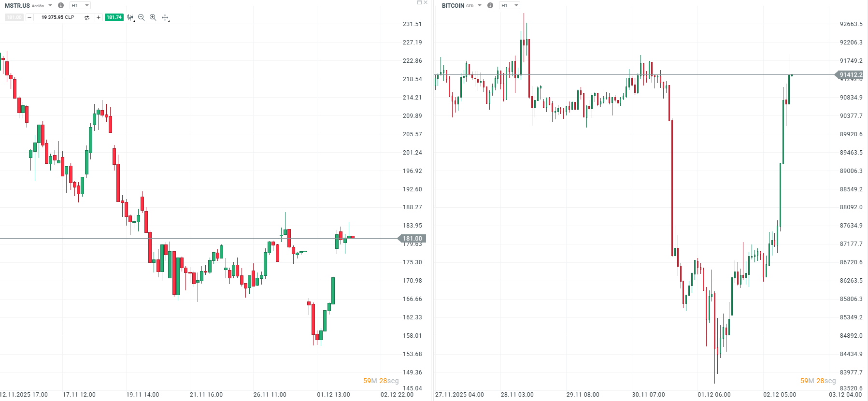Show MSTR.US instrument info
868x401 pixels.
61,5
